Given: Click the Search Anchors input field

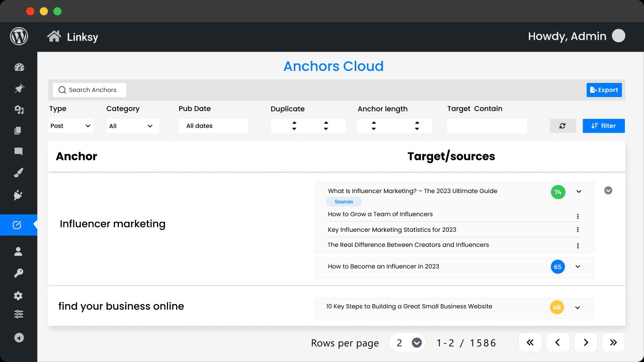Looking at the screenshot, I should point(90,90).
